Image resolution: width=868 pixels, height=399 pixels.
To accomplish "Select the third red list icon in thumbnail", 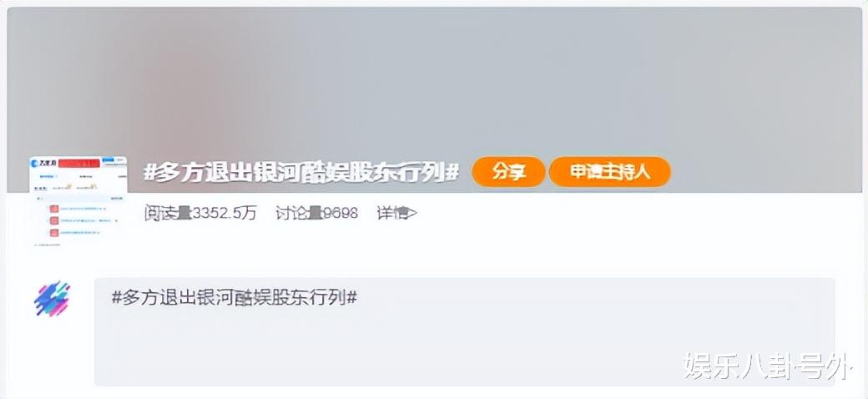I will [x=54, y=233].
